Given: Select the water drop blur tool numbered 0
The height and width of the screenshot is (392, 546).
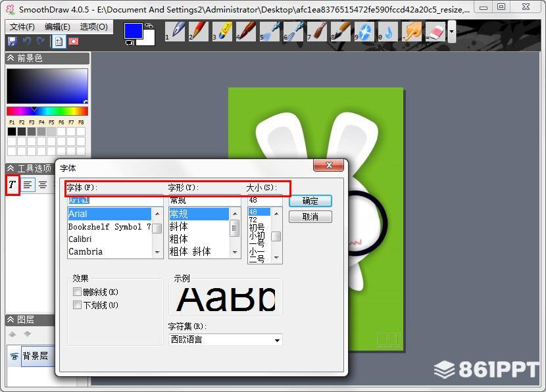Looking at the screenshot, I should click(388, 32).
